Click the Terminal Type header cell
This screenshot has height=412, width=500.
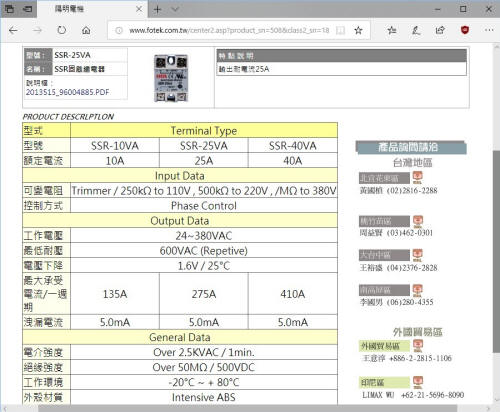coord(204,130)
